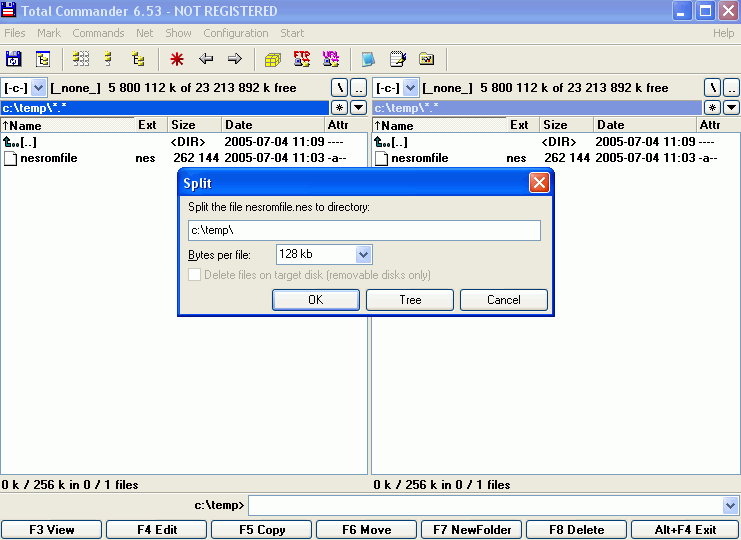Open the Files menu
The width and height of the screenshot is (741, 540).
(15, 33)
